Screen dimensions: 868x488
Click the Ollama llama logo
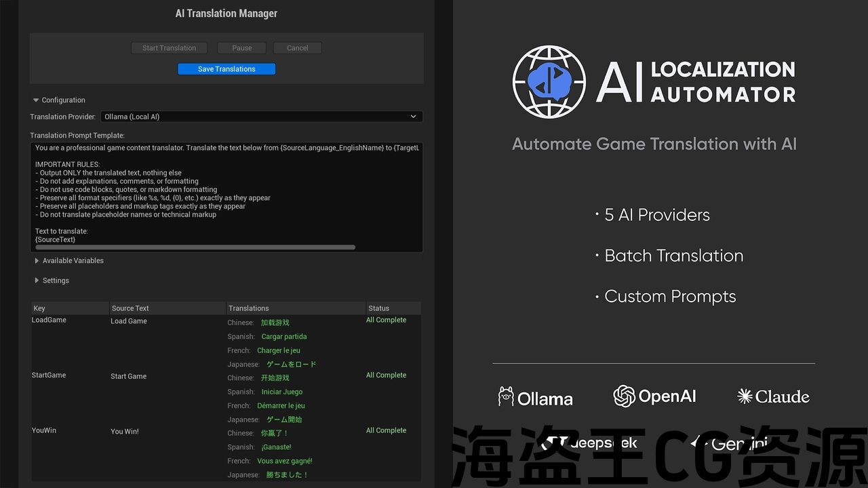506,397
